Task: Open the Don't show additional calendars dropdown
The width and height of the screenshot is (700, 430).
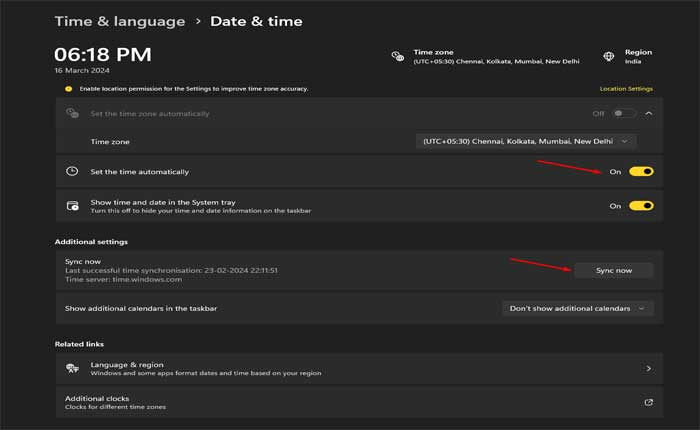Action: [x=577, y=308]
